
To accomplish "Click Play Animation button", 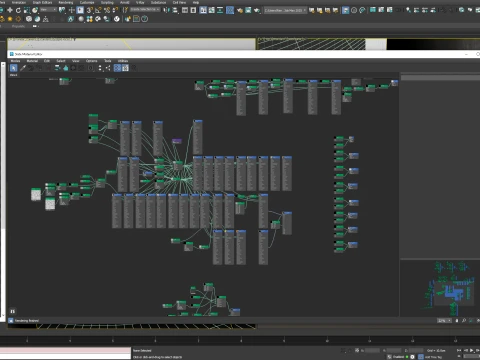I will click(471, 350).
